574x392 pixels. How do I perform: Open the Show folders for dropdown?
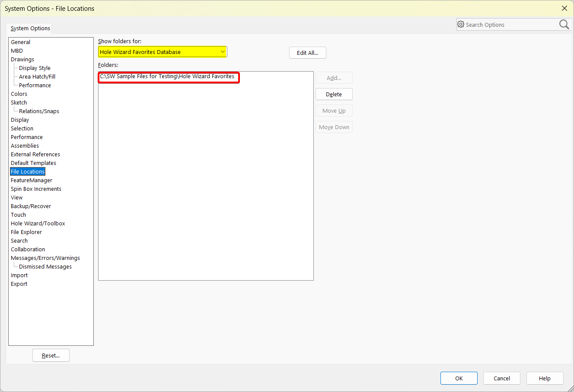pyautogui.click(x=163, y=52)
